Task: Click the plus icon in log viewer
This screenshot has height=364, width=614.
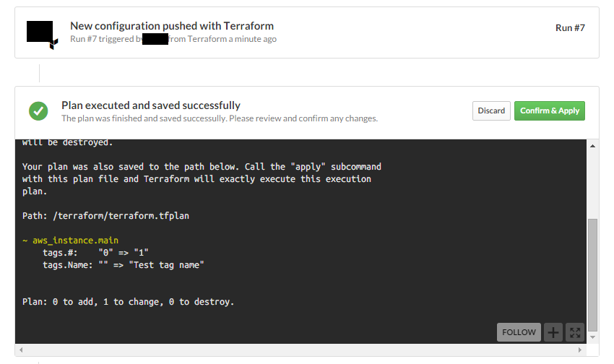Action: pyautogui.click(x=553, y=332)
